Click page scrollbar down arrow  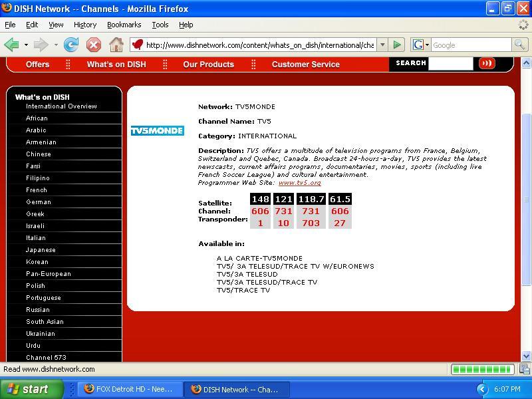click(526, 356)
